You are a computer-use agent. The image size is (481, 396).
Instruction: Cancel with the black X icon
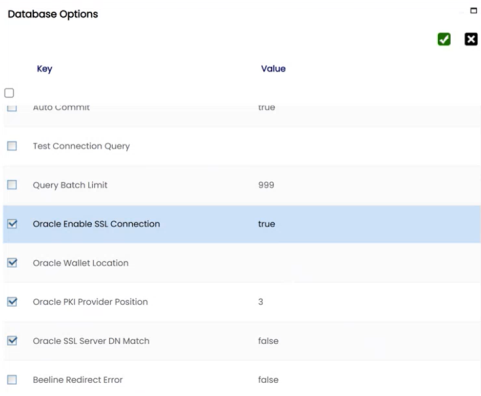point(471,39)
